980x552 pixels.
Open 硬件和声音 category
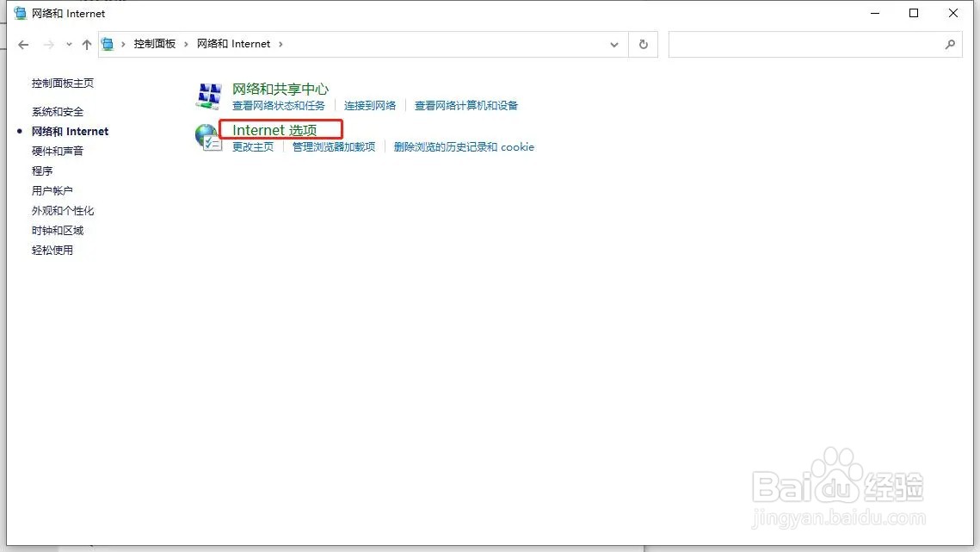[58, 151]
